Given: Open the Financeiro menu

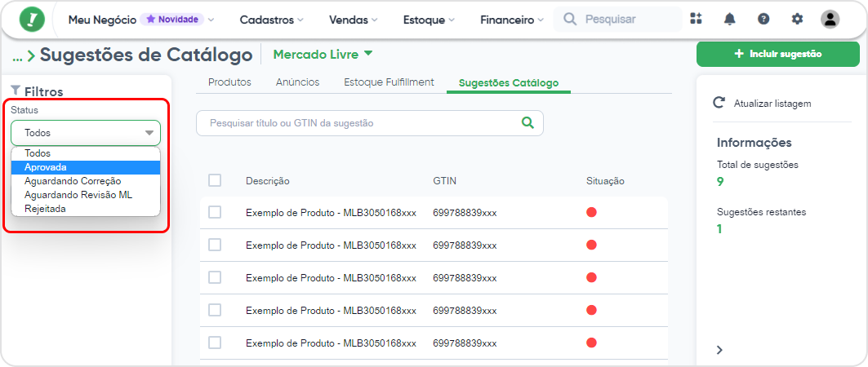Looking at the screenshot, I should [x=511, y=20].
